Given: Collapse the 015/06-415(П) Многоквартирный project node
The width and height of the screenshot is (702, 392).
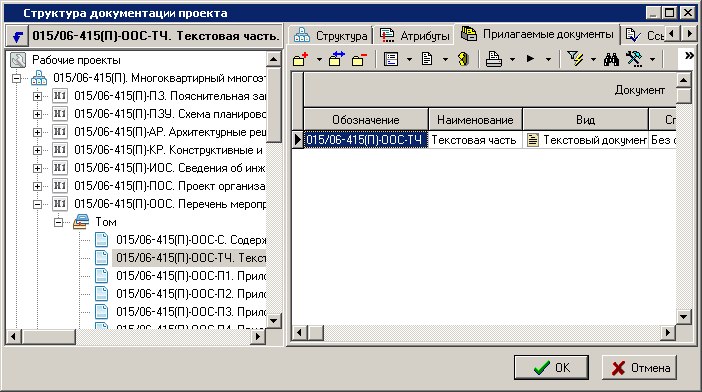Looking at the screenshot, I should 17,78.
